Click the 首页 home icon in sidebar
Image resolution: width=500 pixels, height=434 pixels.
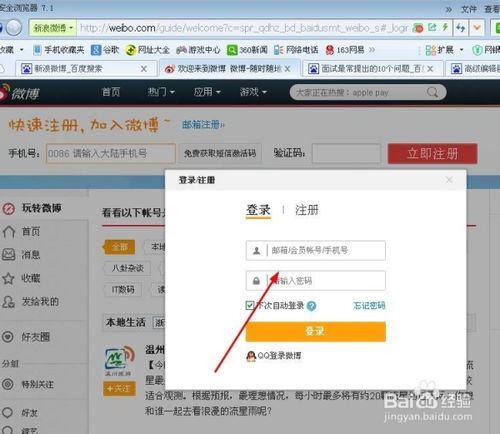[9, 231]
